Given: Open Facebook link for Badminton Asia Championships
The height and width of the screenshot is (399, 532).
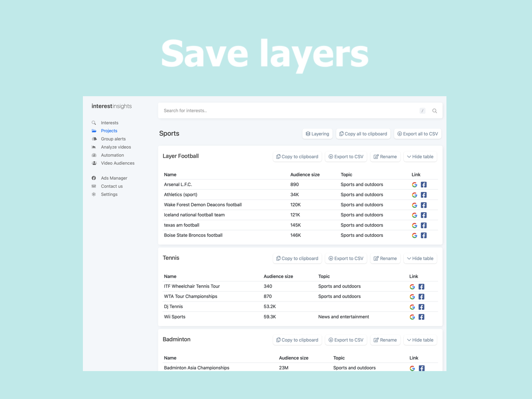Looking at the screenshot, I should (x=422, y=368).
